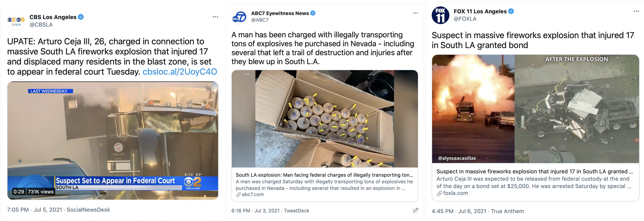
Task: Open more options on ABC7 tweet
Action: click(415, 13)
